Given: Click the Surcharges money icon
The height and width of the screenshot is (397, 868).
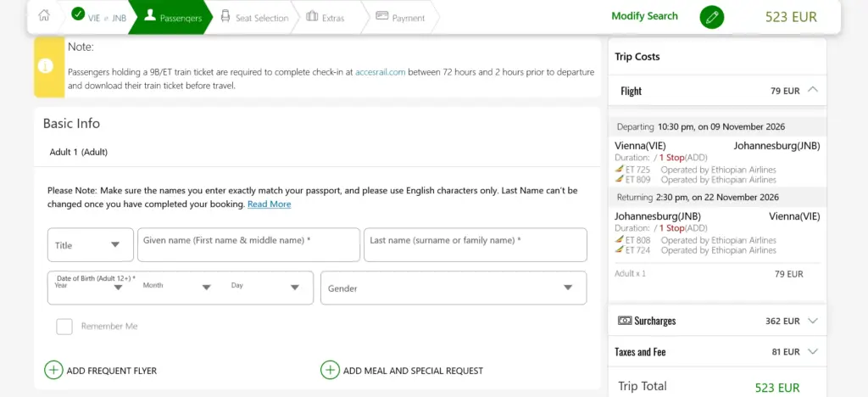Looking at the screenshot, I should 625,321.
